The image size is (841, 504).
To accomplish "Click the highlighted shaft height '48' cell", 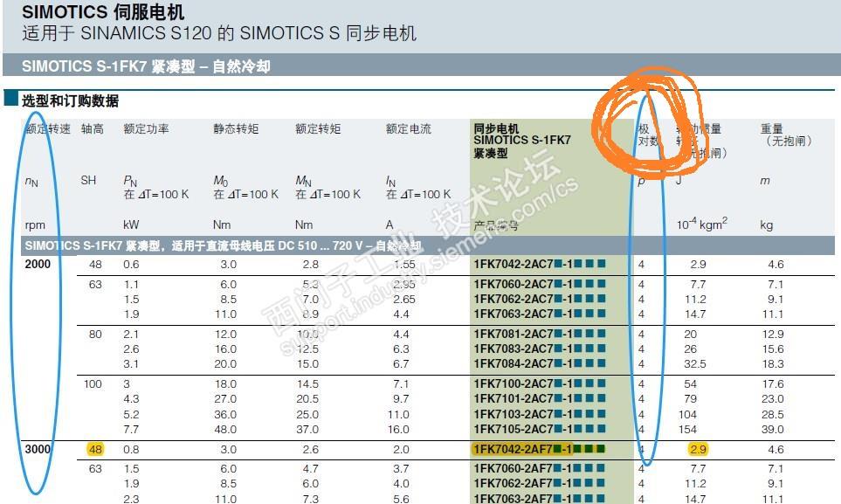I will point(95,449).
